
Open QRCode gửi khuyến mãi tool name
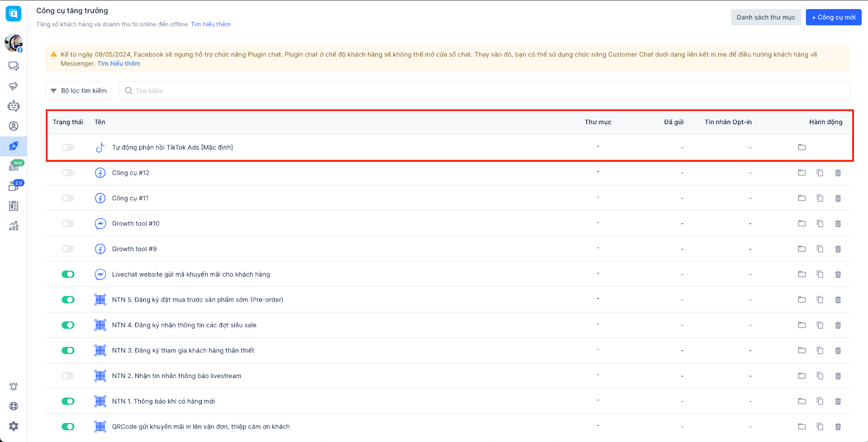(201, 427)
